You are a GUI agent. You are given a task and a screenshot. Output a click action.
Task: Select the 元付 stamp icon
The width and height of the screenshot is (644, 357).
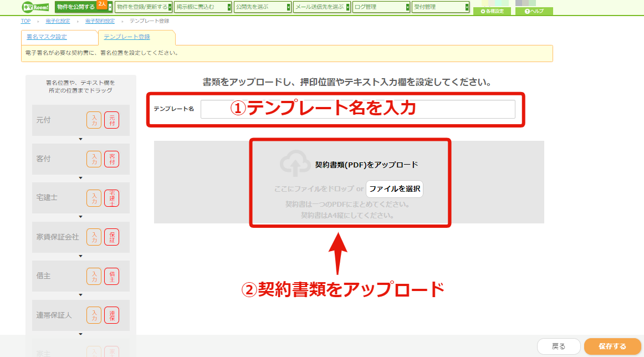point(112,120)
